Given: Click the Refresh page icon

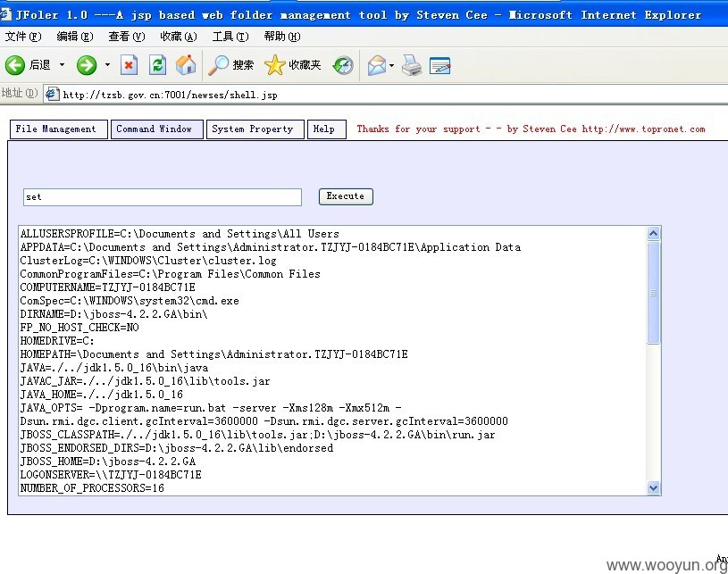Looking at the screenshot, I should pos(157,65).
